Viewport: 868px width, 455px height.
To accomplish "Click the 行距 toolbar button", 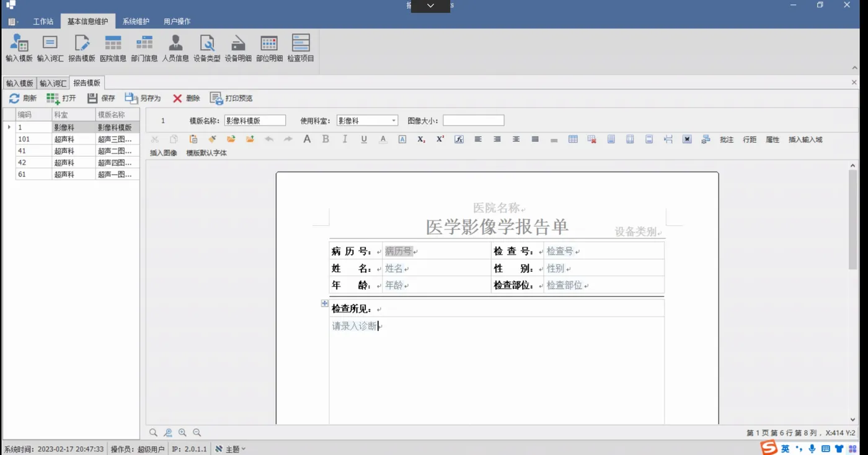I will pos(750,139).
